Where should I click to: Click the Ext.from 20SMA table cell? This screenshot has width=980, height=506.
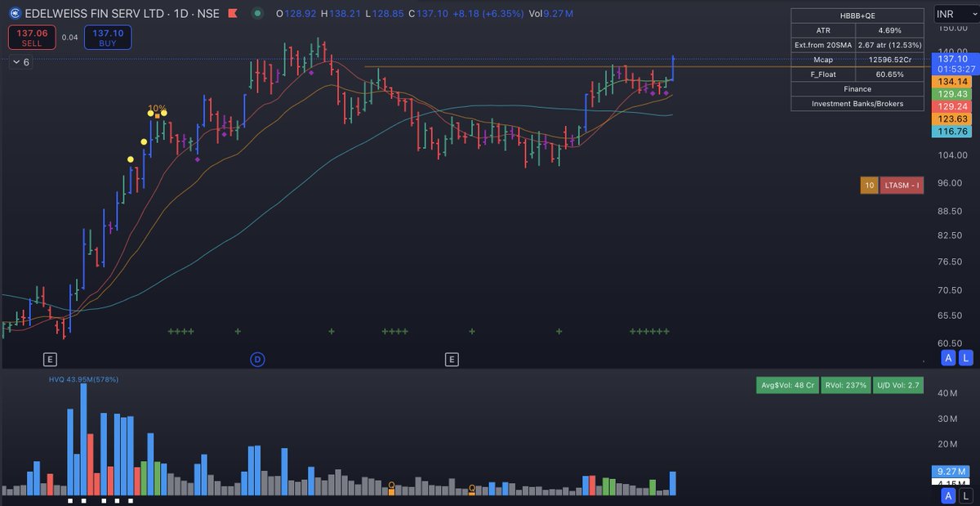pyautogui.click(x=823, y=45)
